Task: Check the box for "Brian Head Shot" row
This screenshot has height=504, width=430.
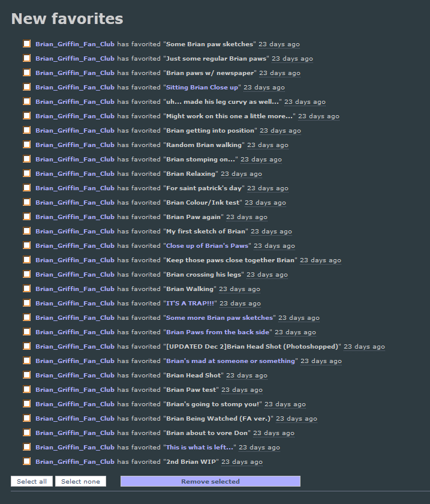Action: [26, 375]
